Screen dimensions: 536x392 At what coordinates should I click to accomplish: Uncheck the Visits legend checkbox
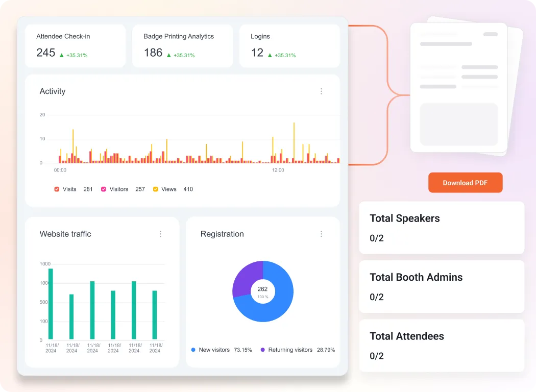[57, 189]
